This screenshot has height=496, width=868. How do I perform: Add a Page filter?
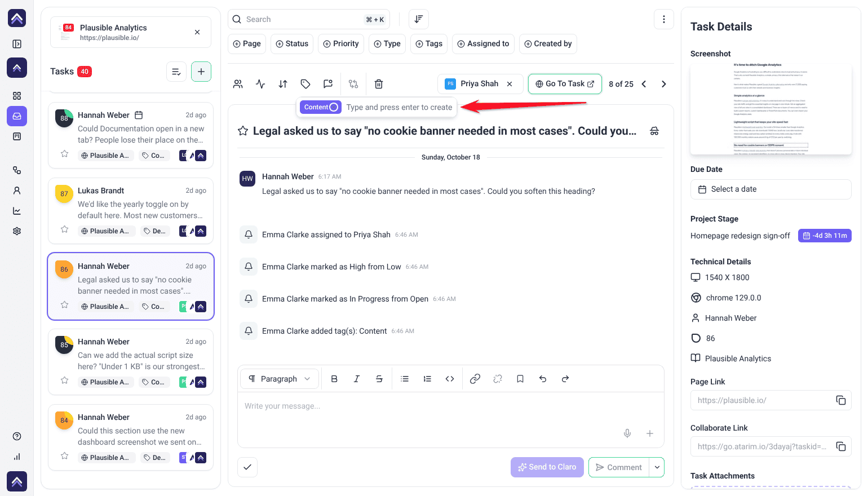[247, 44]
